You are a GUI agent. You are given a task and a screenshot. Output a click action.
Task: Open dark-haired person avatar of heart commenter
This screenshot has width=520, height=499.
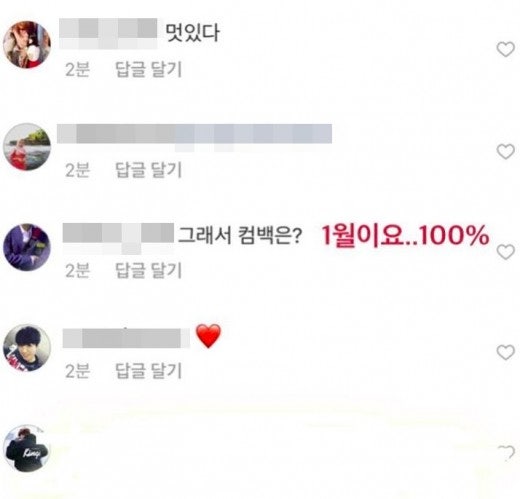point(27,348)
